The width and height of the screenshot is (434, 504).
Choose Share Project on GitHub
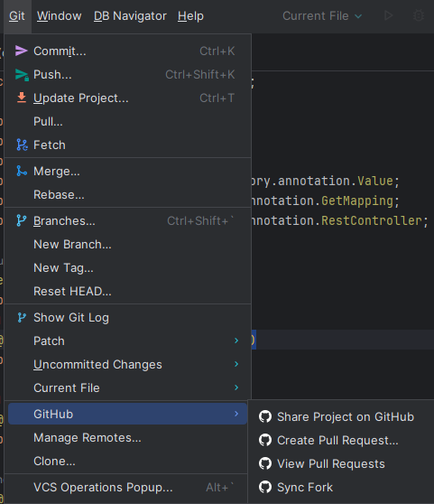tap(342, 416)
